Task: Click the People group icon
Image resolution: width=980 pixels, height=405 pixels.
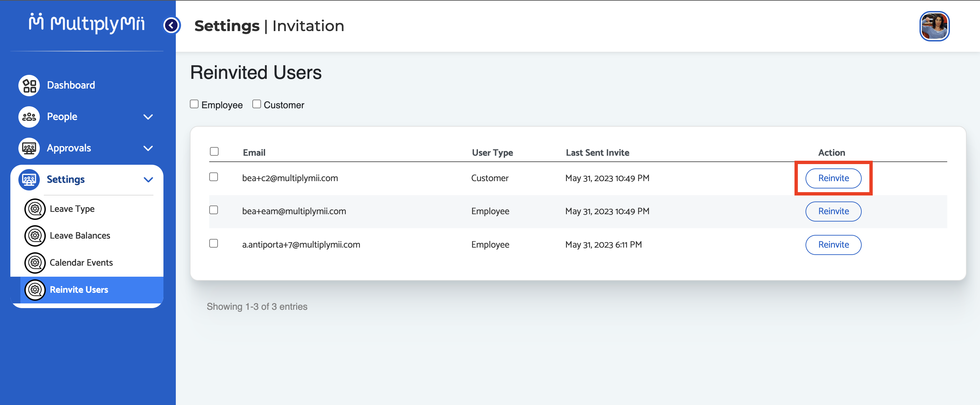Action: tap(29, 117)
